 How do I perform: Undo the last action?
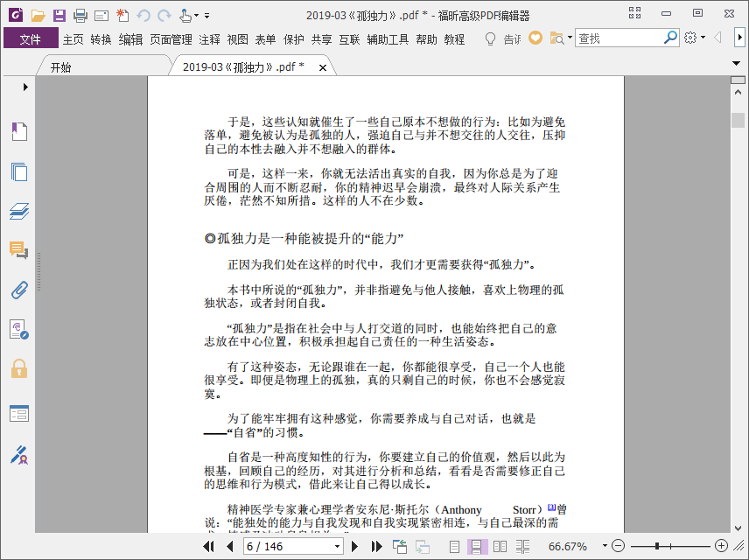[x=143, y=16]
